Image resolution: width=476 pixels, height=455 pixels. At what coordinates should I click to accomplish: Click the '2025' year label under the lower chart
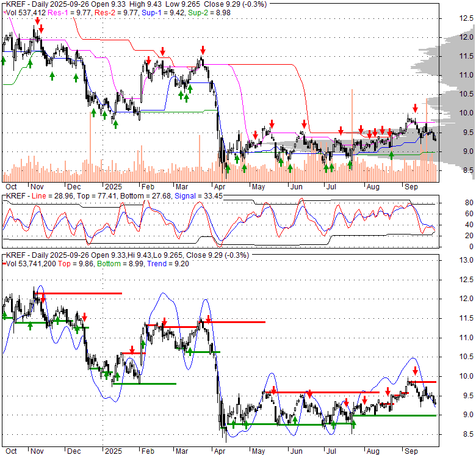tap(114, 451)
